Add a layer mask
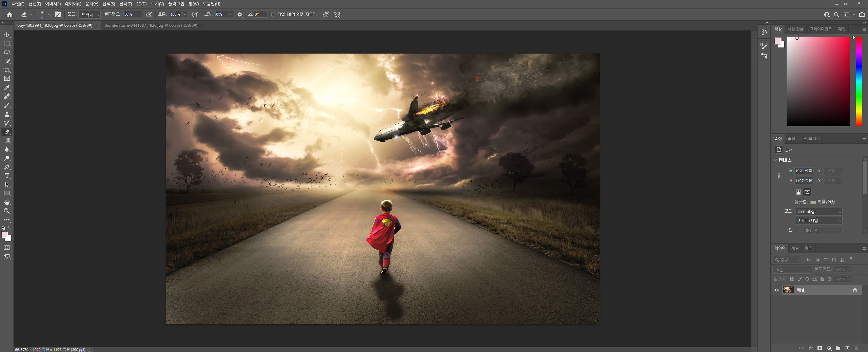Screen dimensions: 868x352 pyautogui.click(x=820, y=348)
